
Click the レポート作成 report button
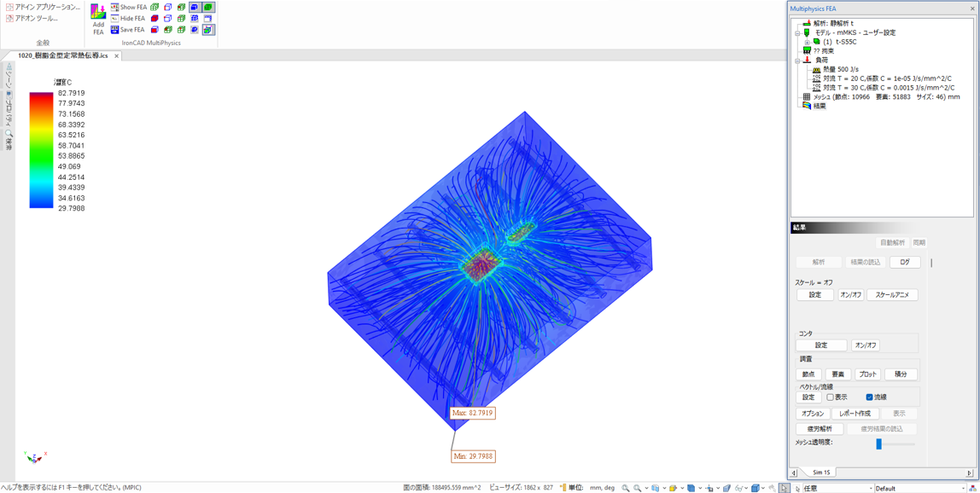(x=855, y=414)
